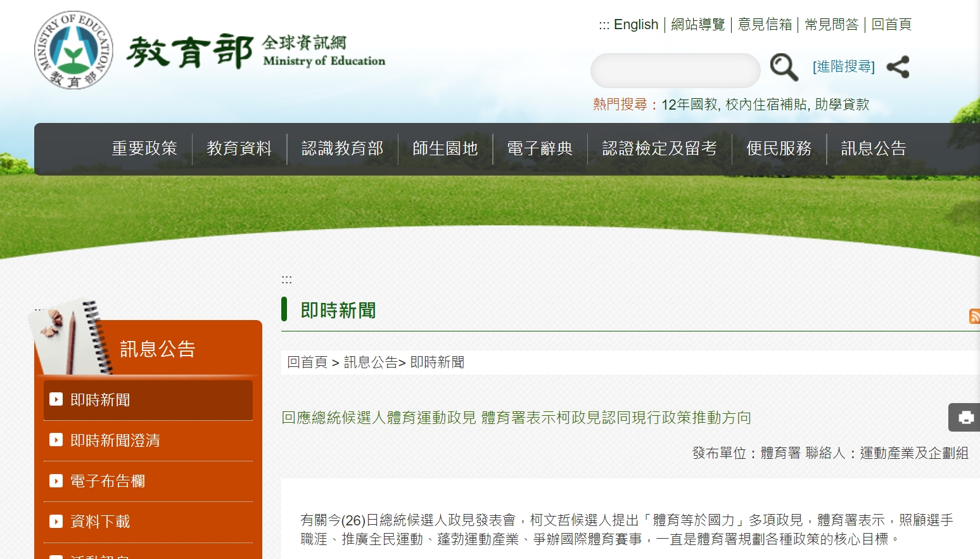Viewport: 980px width, 559px height.
Task: Open 訊息公告 in the main navigation
Action: coord(874,148)
